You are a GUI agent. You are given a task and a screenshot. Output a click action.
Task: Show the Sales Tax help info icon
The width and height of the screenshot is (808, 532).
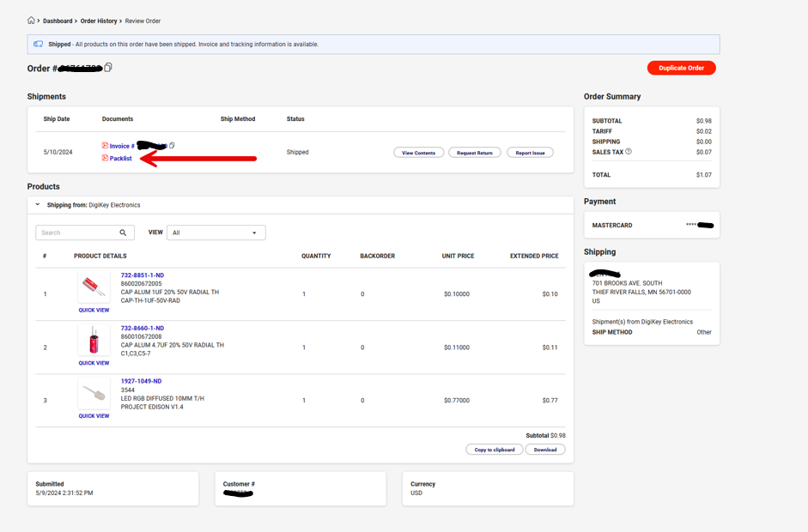[x=629, y=151]
